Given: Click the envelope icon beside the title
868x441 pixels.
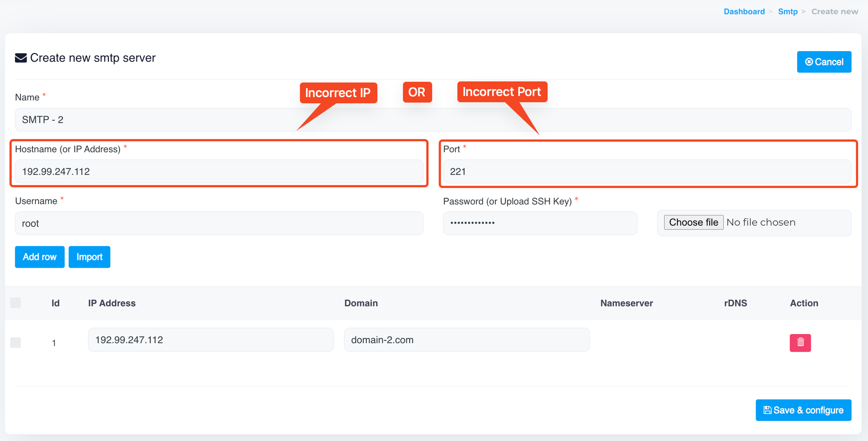Looking at the screenshot, I should point(21,58).
